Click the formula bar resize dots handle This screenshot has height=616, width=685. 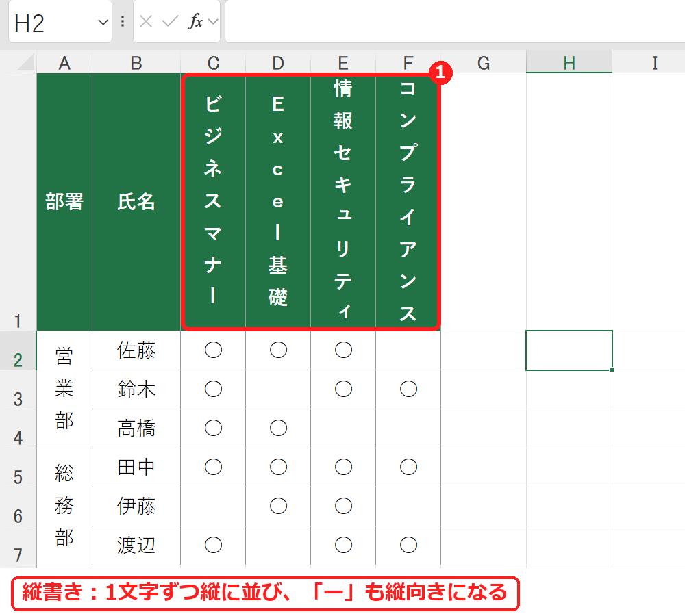(123, 21)
